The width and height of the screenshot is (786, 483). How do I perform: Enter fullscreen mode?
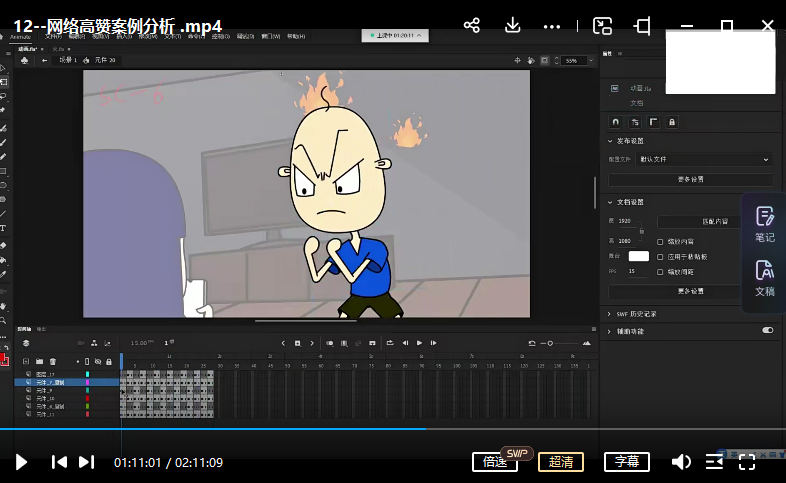(747, 462)
